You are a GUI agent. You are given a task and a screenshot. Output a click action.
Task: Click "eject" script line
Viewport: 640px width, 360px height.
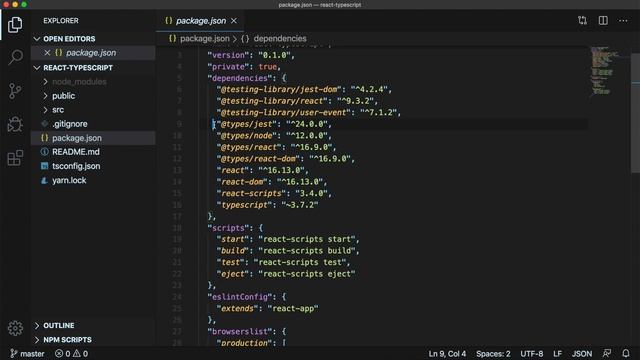pos(286,274)
